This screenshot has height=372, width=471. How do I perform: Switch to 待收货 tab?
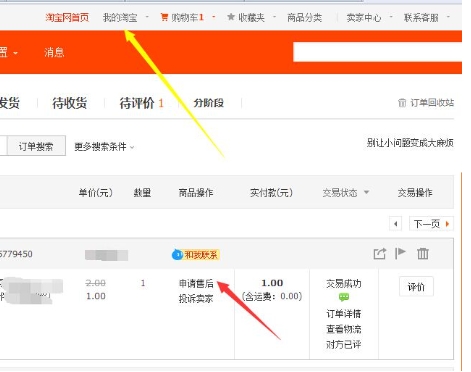point(70,103)
